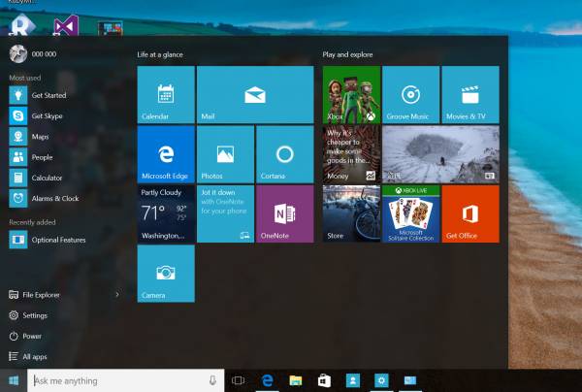This screenshot has width=582, height=392.
Task: Open Edge from the taskbar
Action: click(x=268, y=380)
